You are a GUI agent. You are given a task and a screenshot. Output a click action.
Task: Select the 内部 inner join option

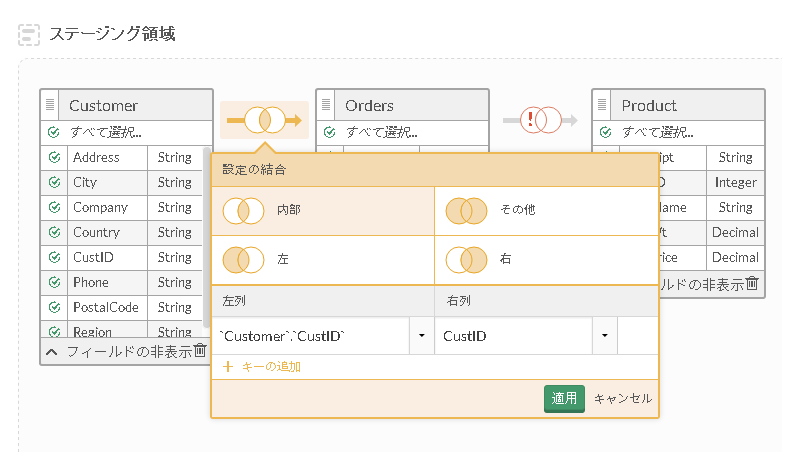click(322, 211)
